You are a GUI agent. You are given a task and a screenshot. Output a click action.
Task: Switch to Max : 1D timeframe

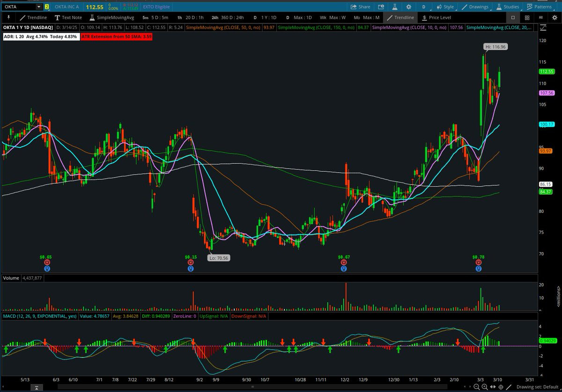[299, 18]
